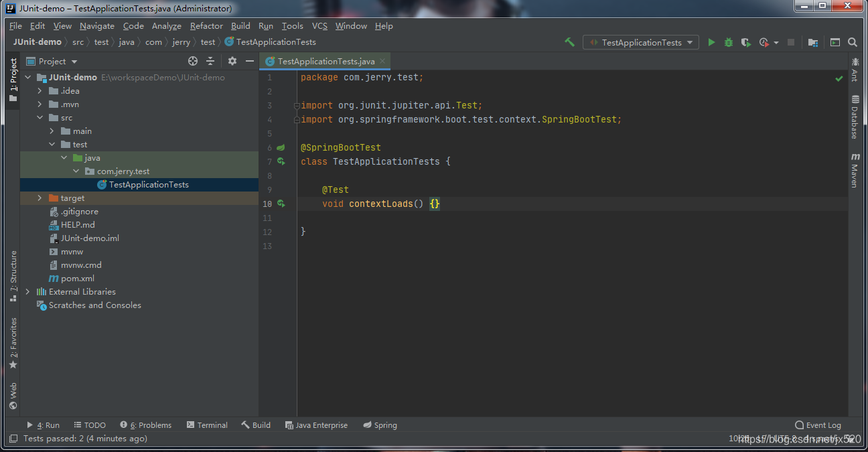Hide the Project tool window
Viewport: 868px width, 452px height.
[250, 61]
